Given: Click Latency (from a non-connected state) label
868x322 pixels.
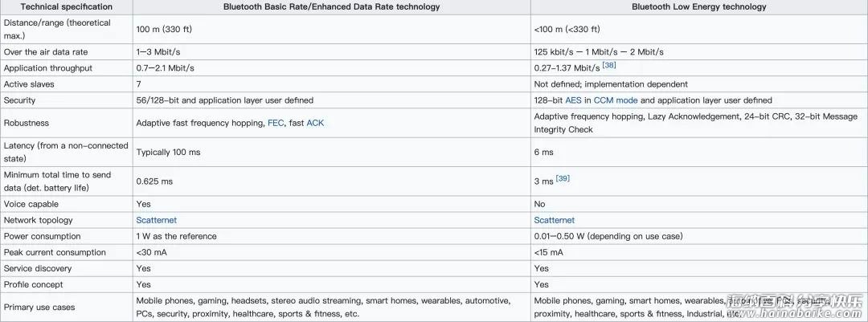Looking at the screenshot, I should 66,152.
